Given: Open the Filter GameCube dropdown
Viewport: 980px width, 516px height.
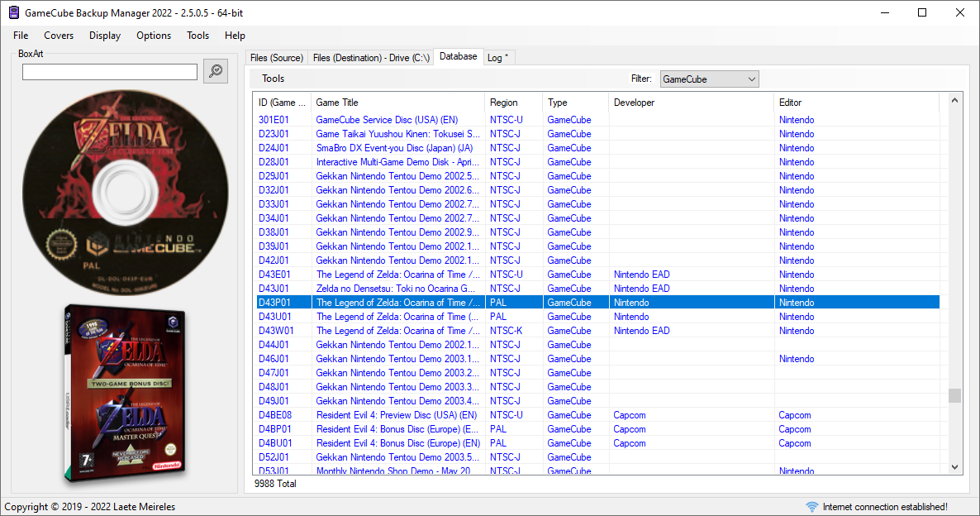Looking at the screenshot, I should click(709, 79).
